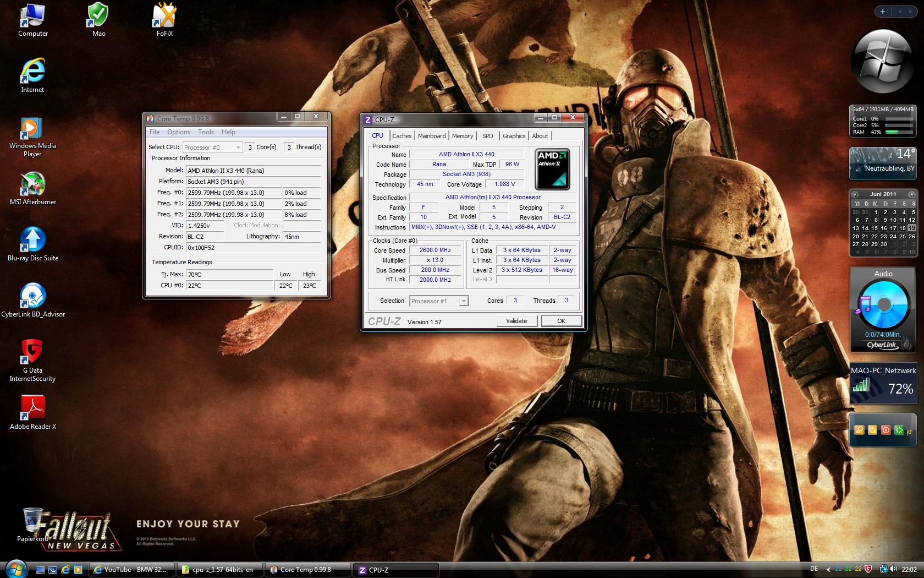This screenshot has width=924, height=578.
Task: Click the analog clock gadget
Action: [x=882, y=62]
